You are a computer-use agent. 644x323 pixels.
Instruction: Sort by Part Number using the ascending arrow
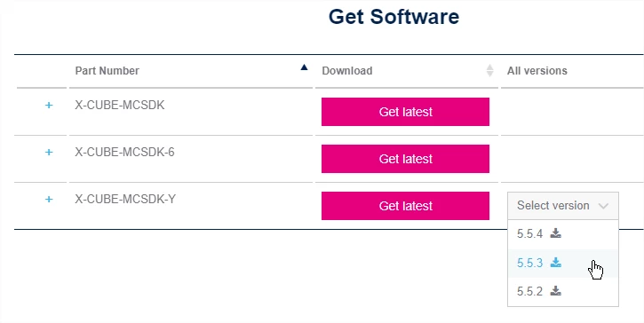304,67
